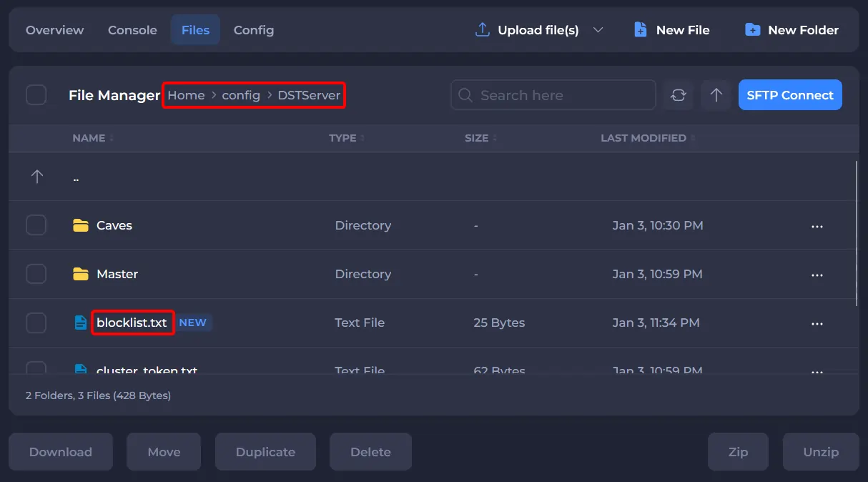
Task: Open the blocklist.txt file
Action: point(132,323)
